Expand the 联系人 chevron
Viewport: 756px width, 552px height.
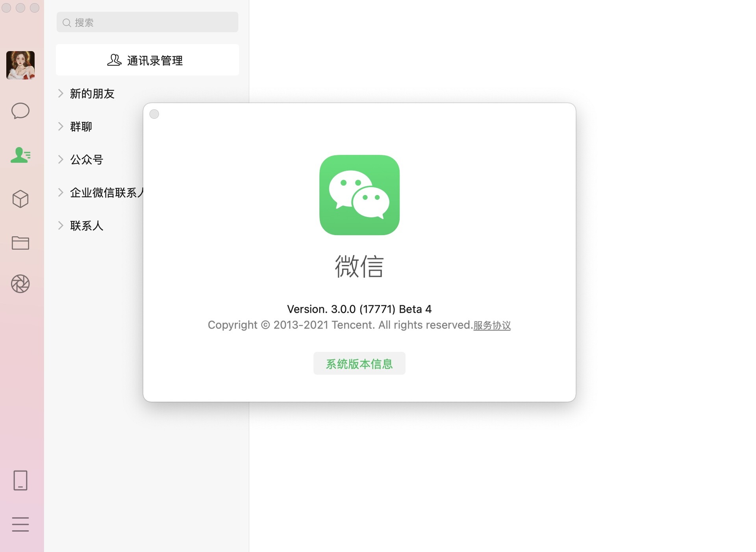[x=61, y=225]
